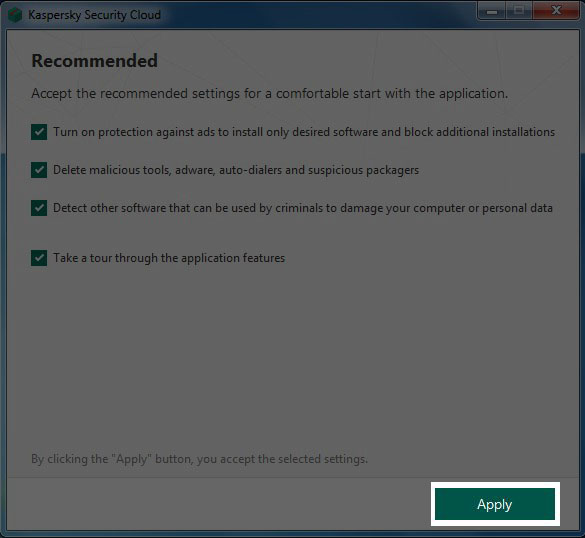The image size is (585, 538).
Task: Click 'Take a tour through the application features' label
Action: 169,258
